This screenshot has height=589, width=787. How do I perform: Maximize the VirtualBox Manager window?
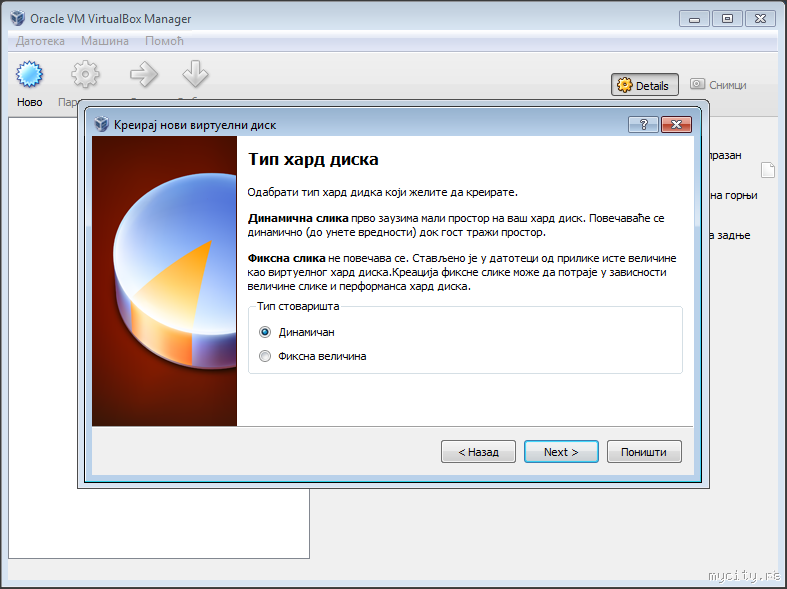[x=727, y=19]
